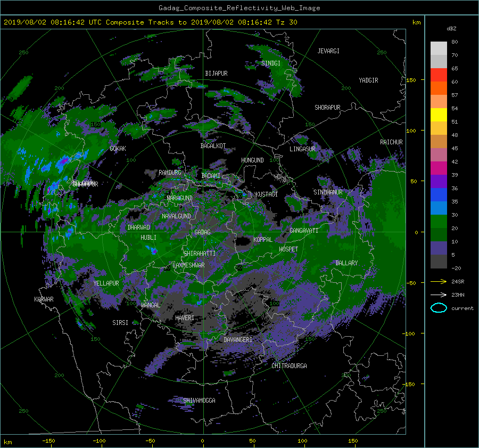Click the white 23MN track arrow in legend

tap(439, 295)
